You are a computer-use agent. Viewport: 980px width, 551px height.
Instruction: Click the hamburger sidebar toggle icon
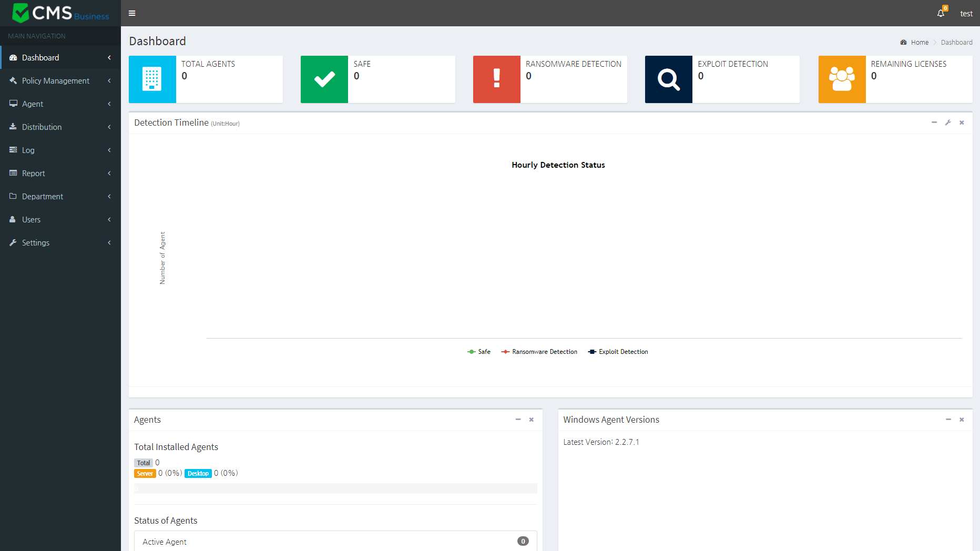tap(132, 13)
